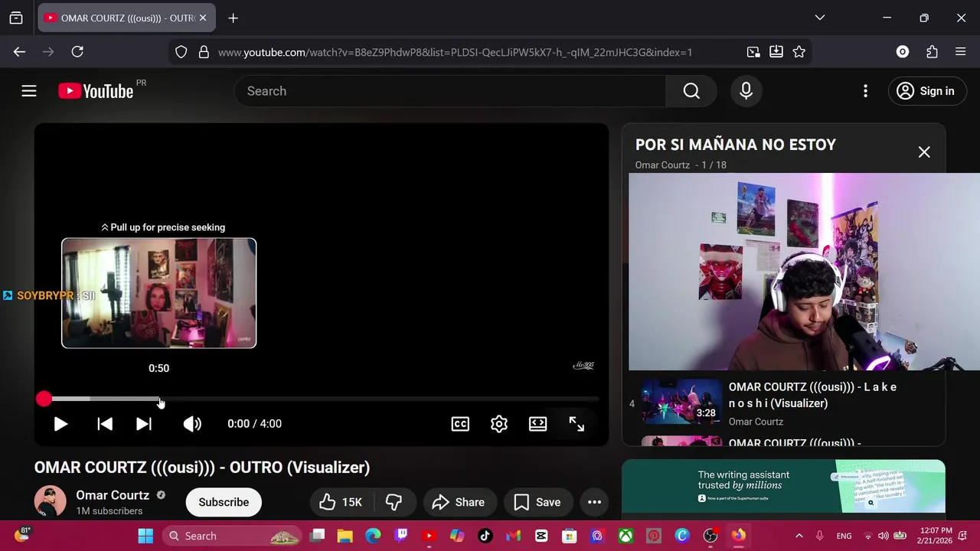Subscribe to Omar Courtz
The height and width of the screenshot is (551, 980).
click(x=224, y=502)
